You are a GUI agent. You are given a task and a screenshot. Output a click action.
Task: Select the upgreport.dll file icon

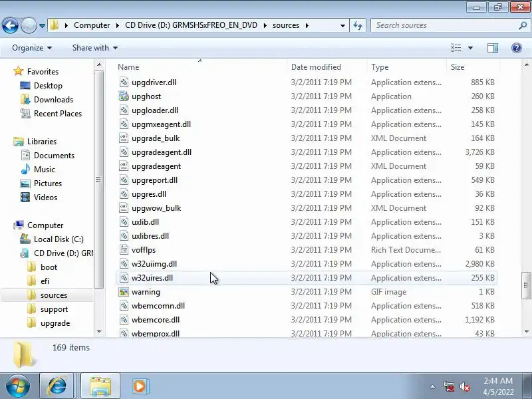(x=124, y=180)
